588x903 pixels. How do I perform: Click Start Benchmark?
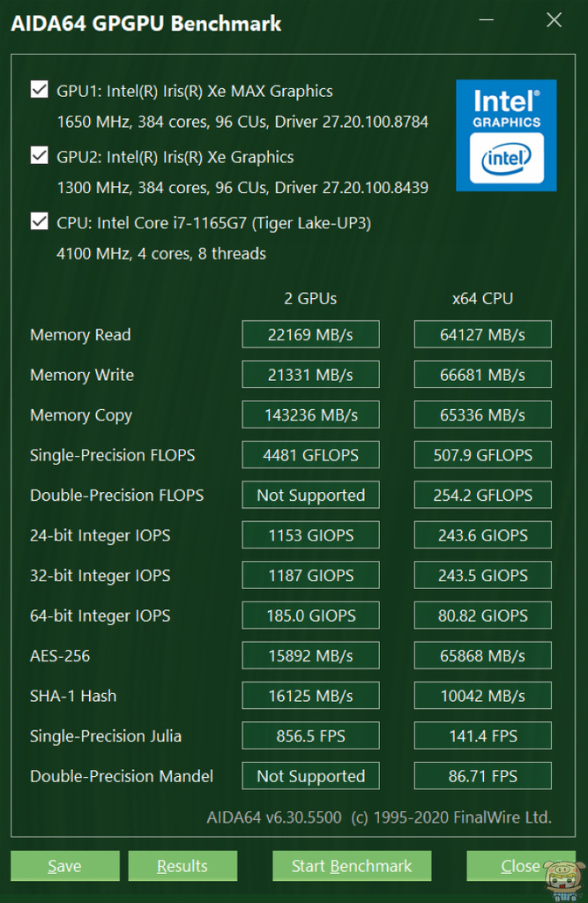tap(352, 866)
